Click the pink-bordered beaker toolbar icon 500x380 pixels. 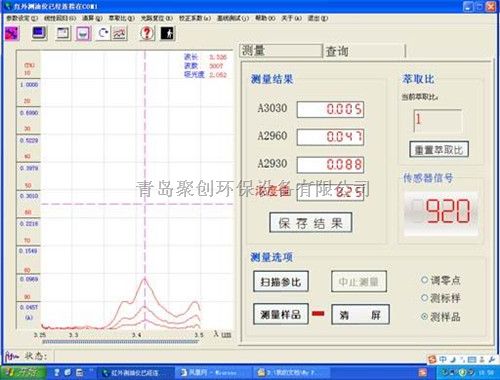pyautogui.click(x=83, y=34)
